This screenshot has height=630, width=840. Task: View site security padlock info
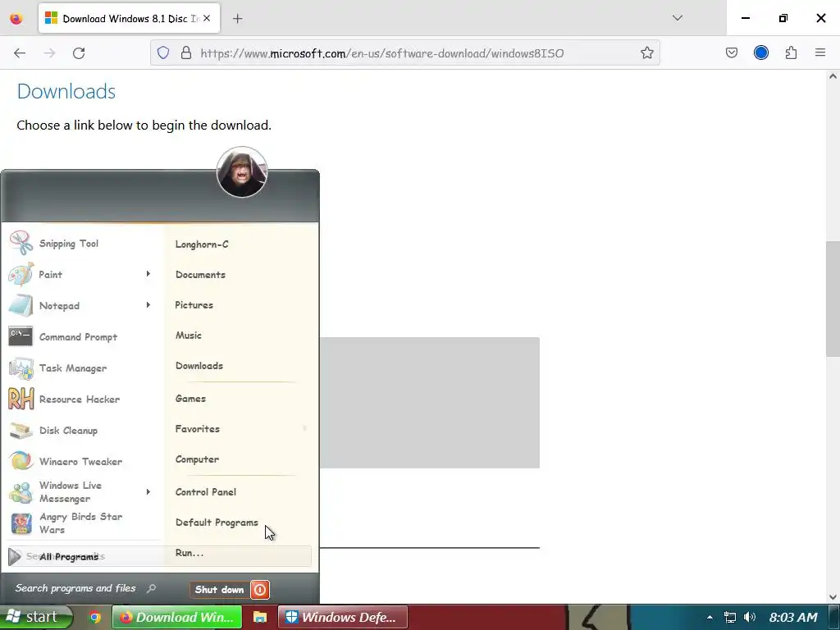(x=186, y=52)
